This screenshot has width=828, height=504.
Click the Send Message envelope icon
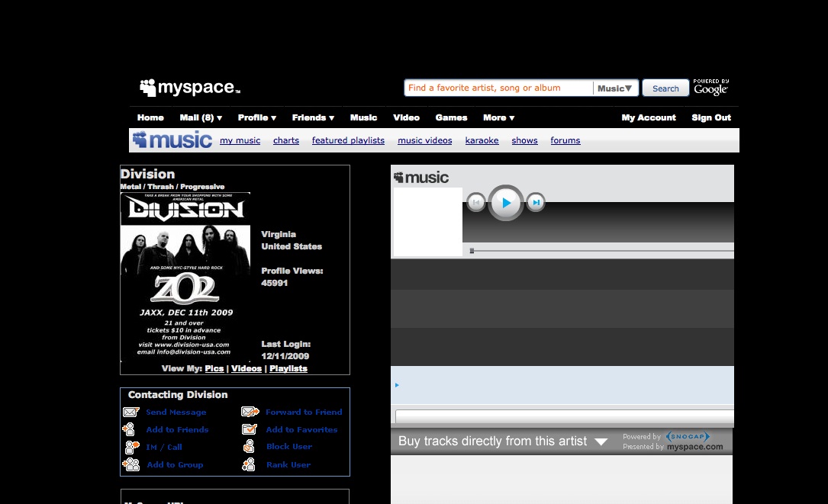[x=131, y=412]
